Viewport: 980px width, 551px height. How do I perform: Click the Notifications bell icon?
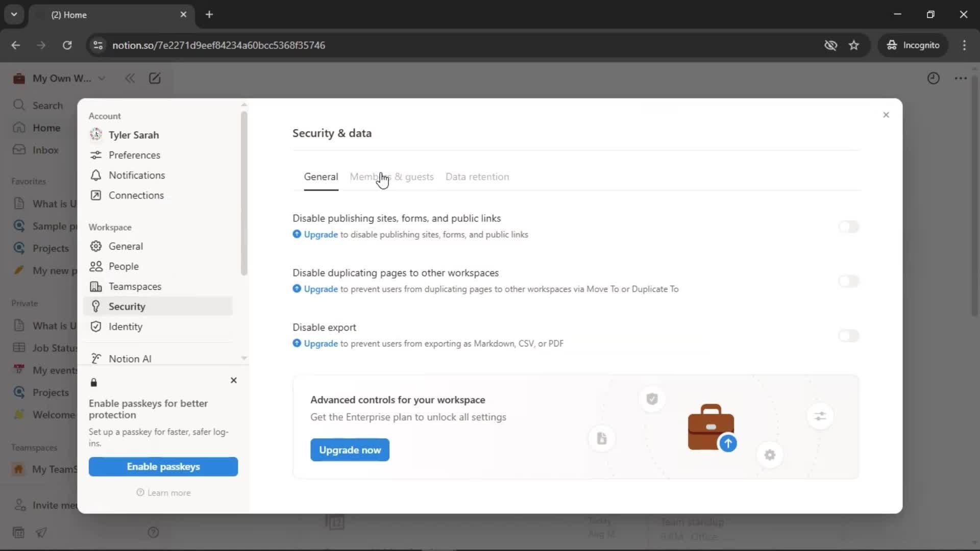coord(95,175)
